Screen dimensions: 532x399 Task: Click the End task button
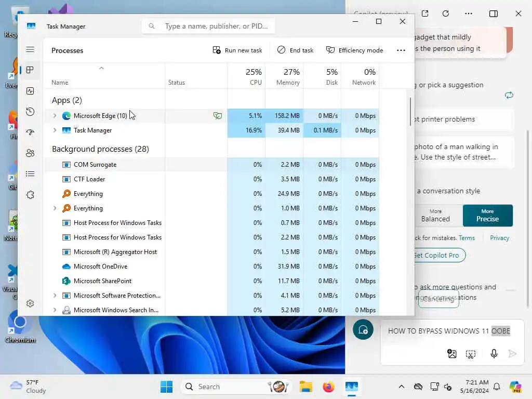[x=295, y=50]
